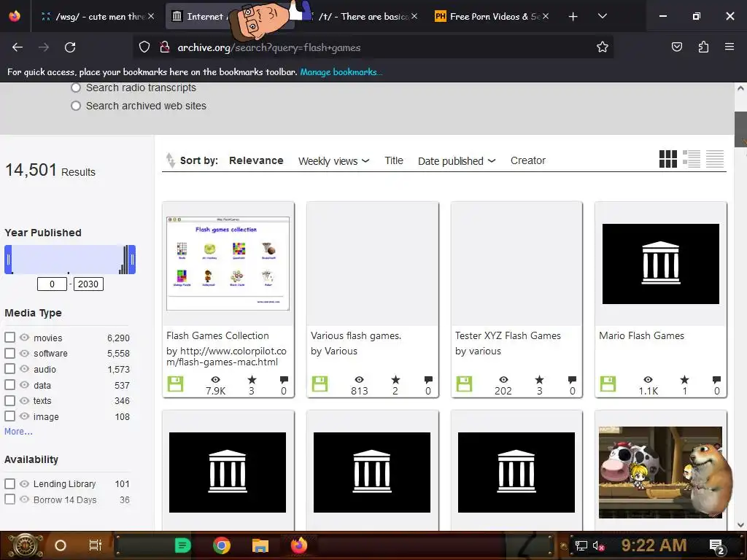This screenshot has height=560, width=747.
Task: Open the list all tabs chevron
Action: pyautogui.click(x=602, y=16)
